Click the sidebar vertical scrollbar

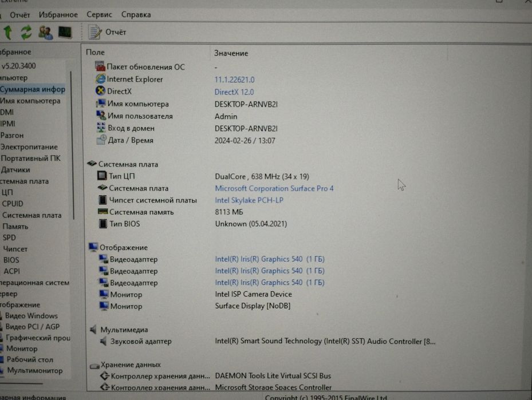point(72,146)
